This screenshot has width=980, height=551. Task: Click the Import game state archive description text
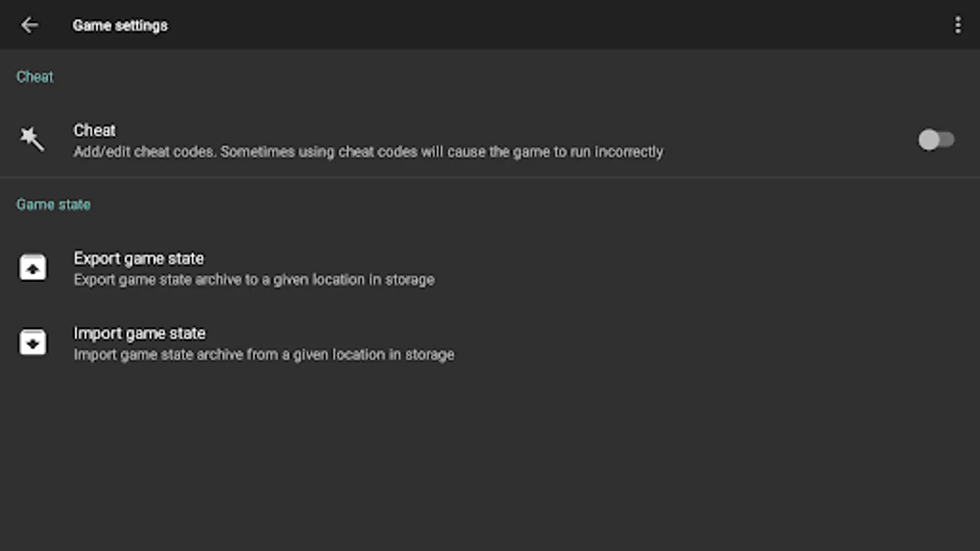263,354
